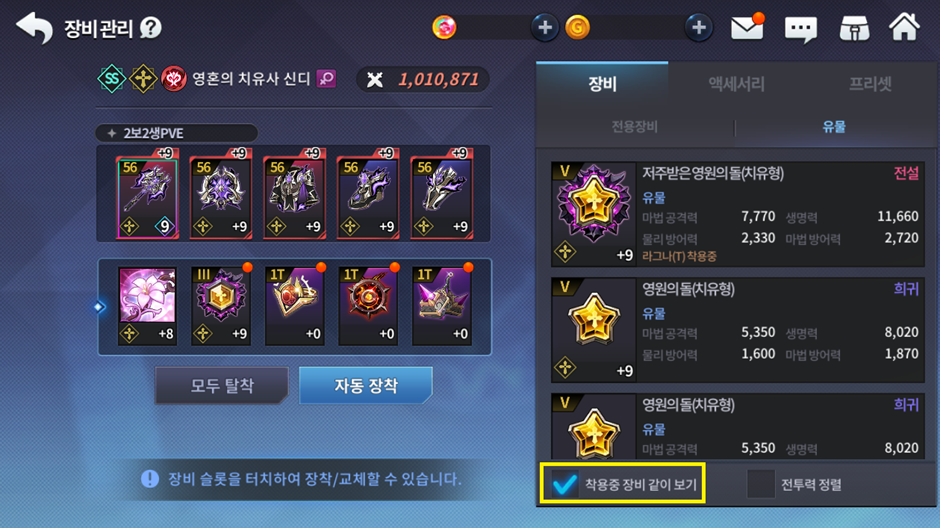
Task: Open the chat speech bubble icon
Action: point(800,28)
